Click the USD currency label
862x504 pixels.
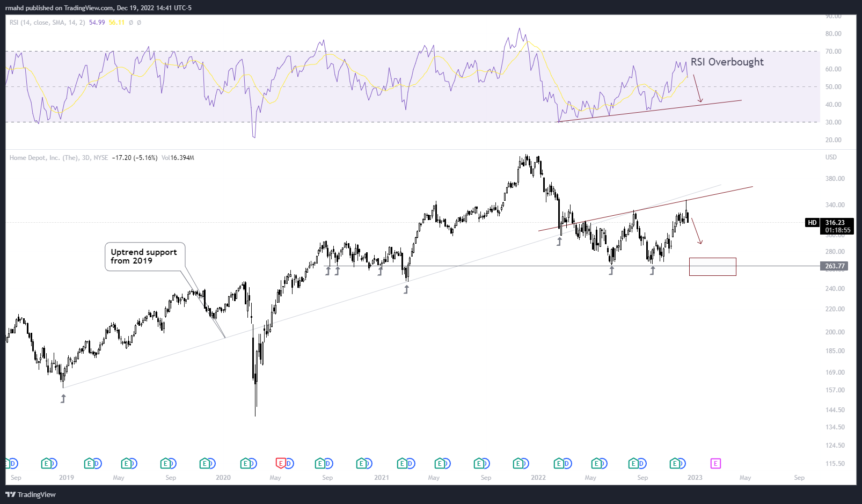click(831, 157)
